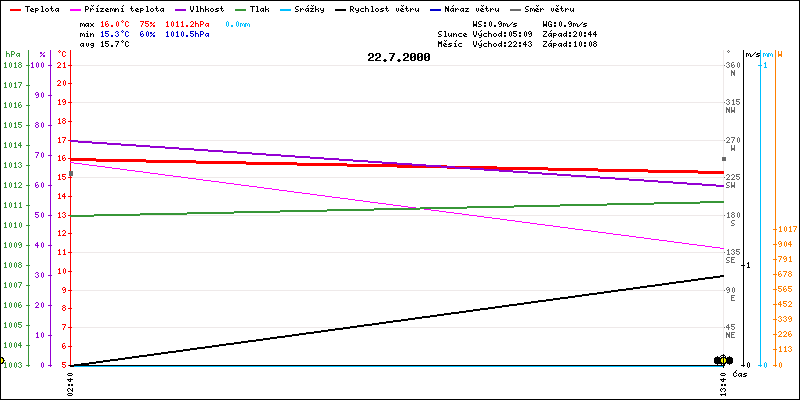Click the Vlhkost legend label
Viewport: 800px width, 400px height.
pyautogui.click(x=206, y=8)
